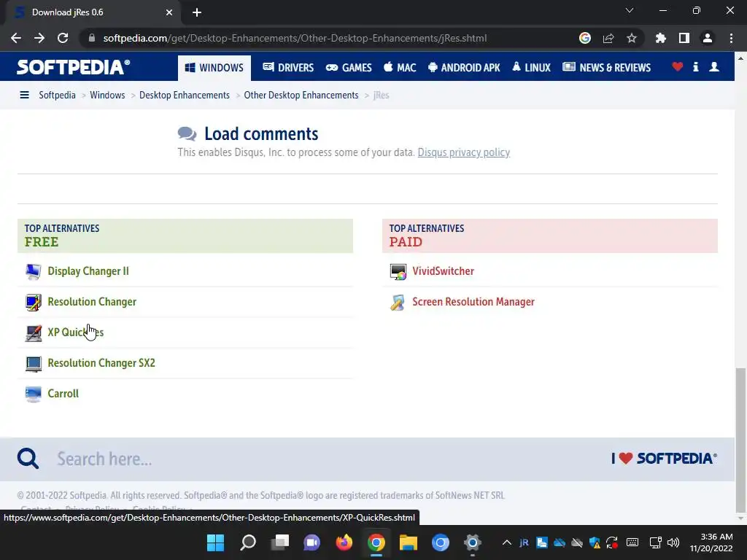Click the Load comments heading
Screen dimensions: 747x560
[x=261, y=134]
